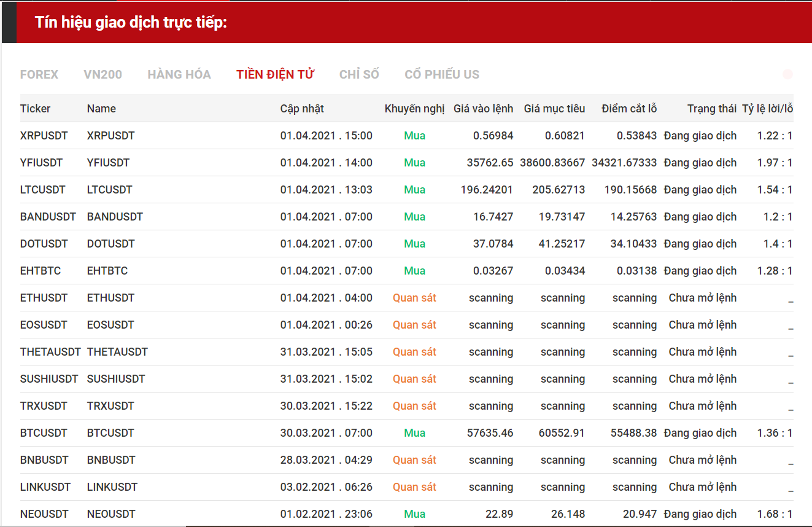Image resolution: width=812 pixels, height=527 pixels.
Task: Click the Name column header
Action: 101,109
